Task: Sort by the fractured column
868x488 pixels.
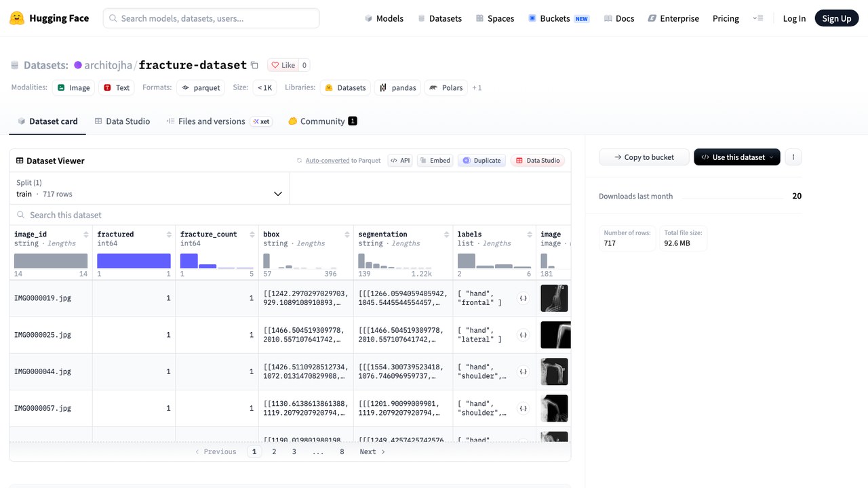Action: (x=169, y=235)
